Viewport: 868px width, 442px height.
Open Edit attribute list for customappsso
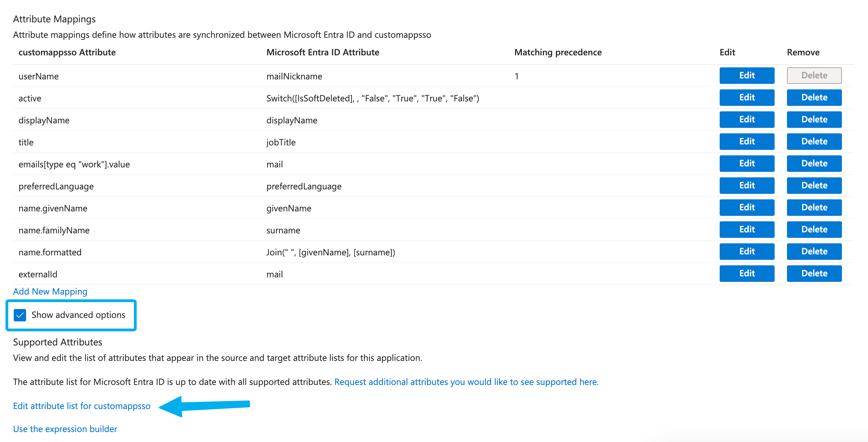(81, 406)
